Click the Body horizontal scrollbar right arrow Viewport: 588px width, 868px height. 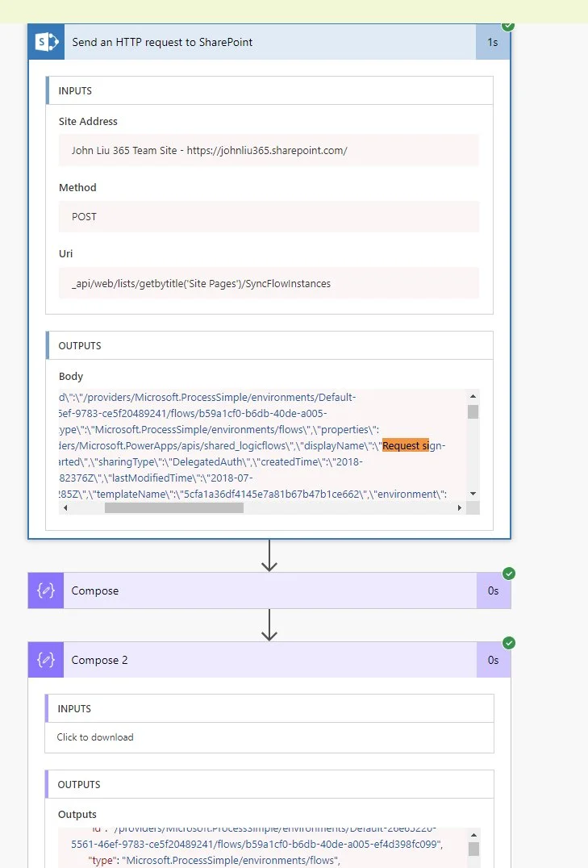tap(460, 508)
